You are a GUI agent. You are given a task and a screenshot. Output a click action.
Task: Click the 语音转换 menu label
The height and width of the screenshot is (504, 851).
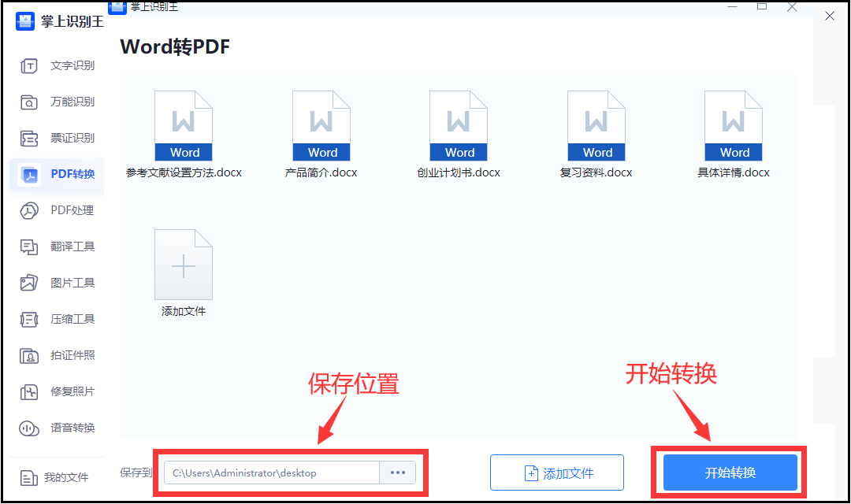(x=72, y=428)
